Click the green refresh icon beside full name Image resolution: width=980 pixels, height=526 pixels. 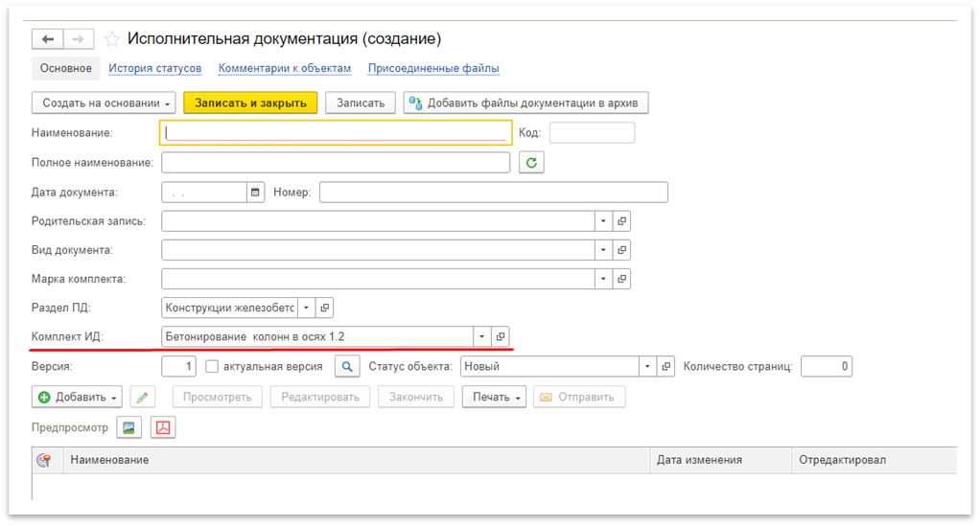tap(531, 163)
